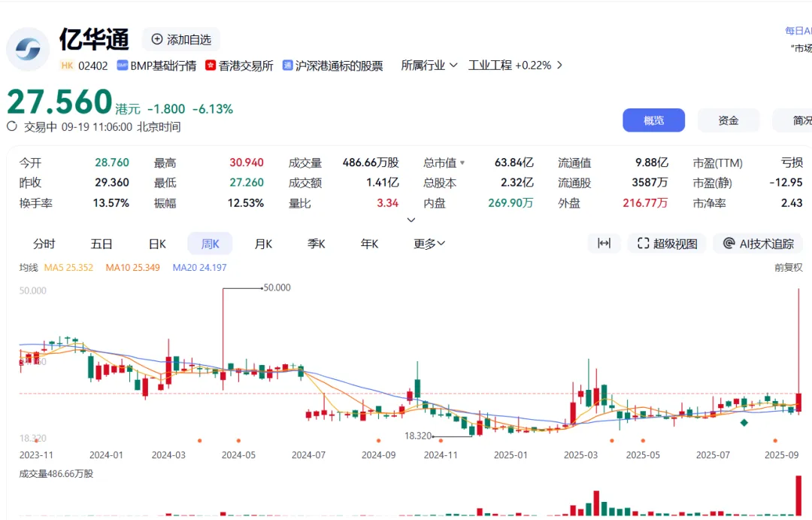812x520 pixels.
Task: Click the 量比 value 3.34
Action: pyautogui.click(x=387, y=202)
